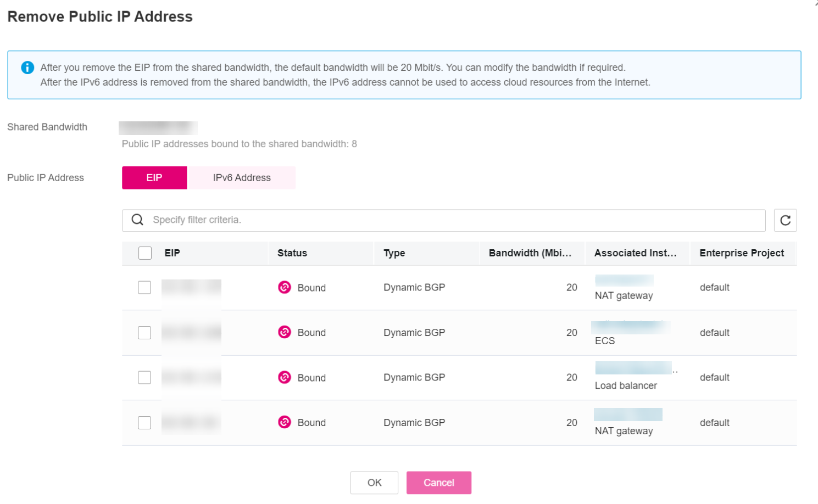Switch to the IPv6 Address tab
Image resolution: width=818 pixels, height=504 pixels.
pos(242,178)
